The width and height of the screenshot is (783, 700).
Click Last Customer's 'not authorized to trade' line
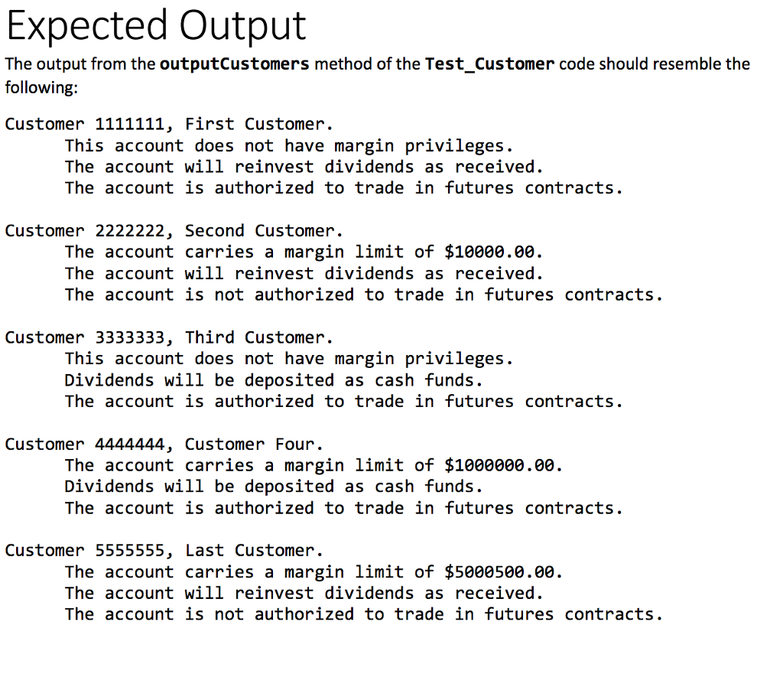pos(363,614)
